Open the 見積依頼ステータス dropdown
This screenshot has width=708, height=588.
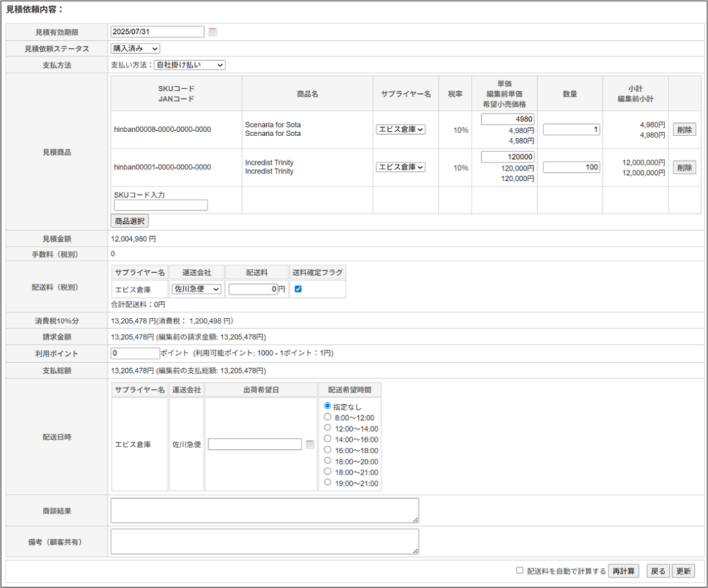point(136,48)
